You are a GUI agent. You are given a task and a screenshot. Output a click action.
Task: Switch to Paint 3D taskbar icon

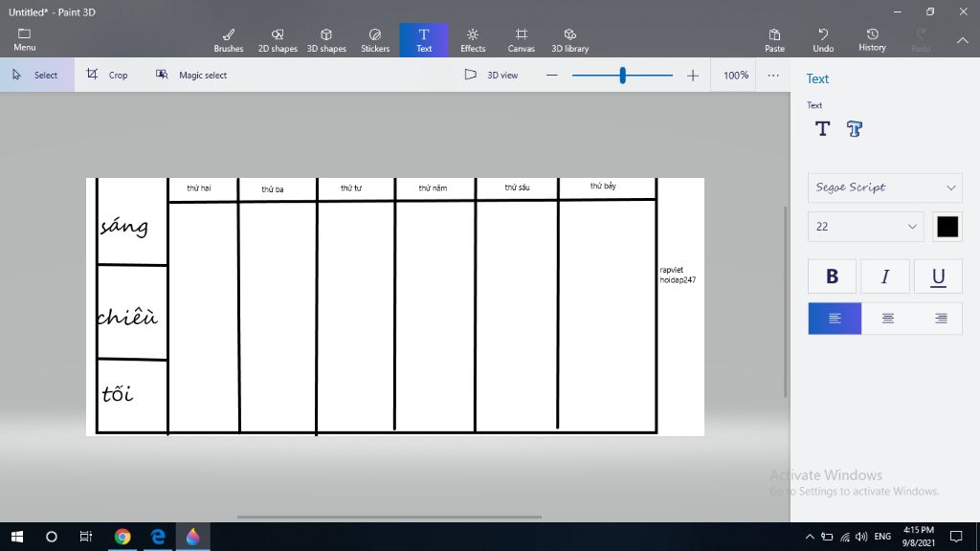coord(192,537)
